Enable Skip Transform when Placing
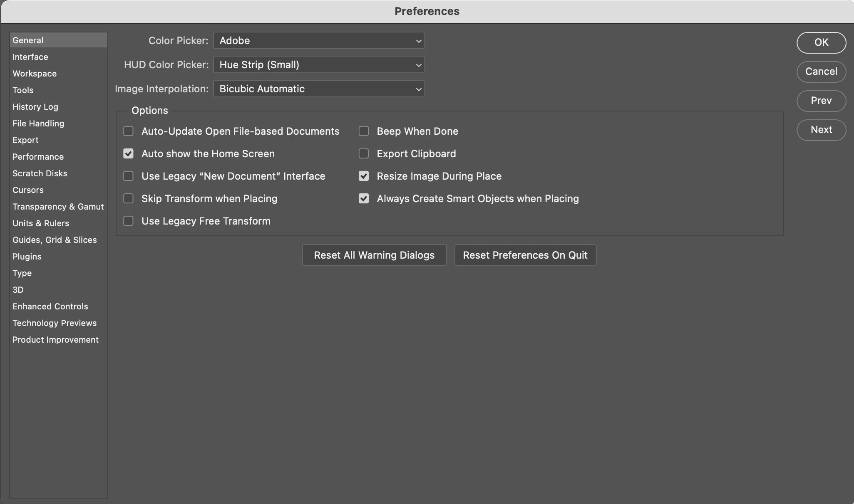Screen dimensions: 854x504 (128, 199)
